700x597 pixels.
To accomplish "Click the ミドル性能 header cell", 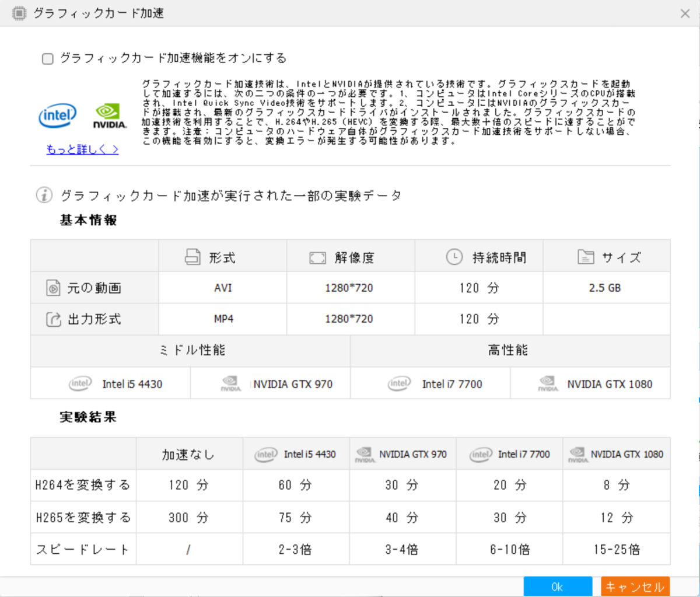I will 191,351.
